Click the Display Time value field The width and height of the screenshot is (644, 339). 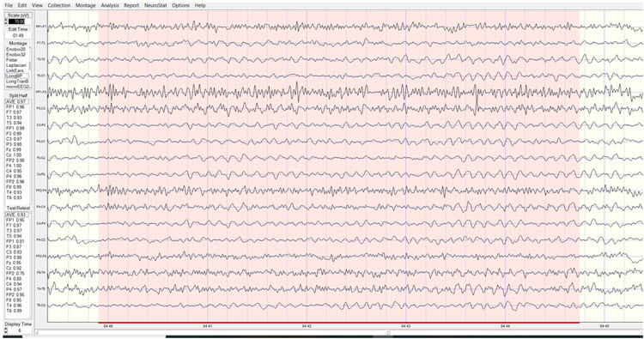(19, 330)
